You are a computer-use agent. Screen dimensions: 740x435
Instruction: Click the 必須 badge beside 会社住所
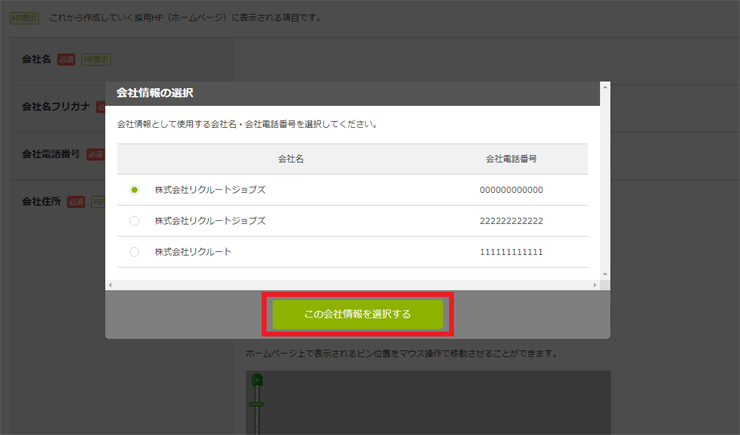pos(75,202)
